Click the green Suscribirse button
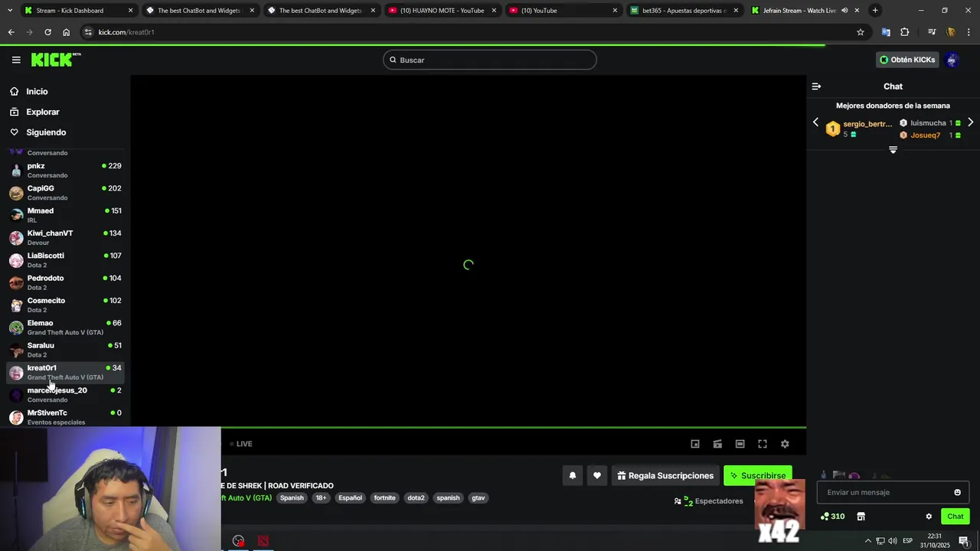The image size is (980, 551). [758, 475]
